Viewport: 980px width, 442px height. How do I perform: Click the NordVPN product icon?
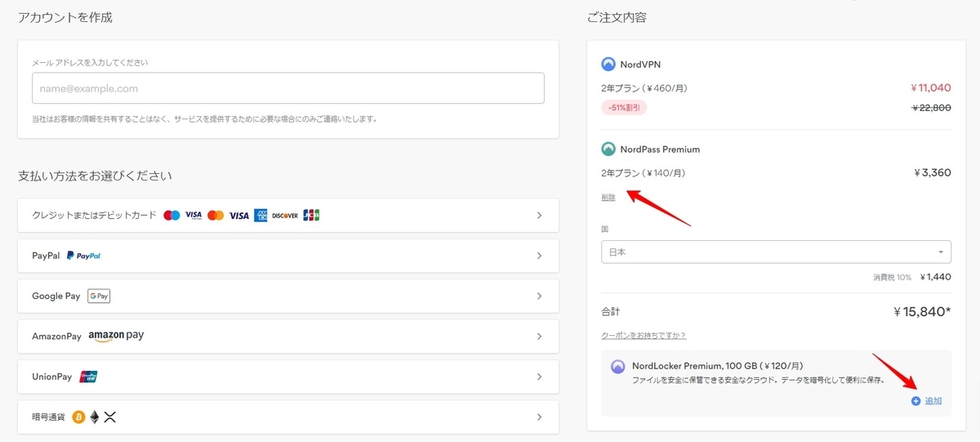[608, 65]
